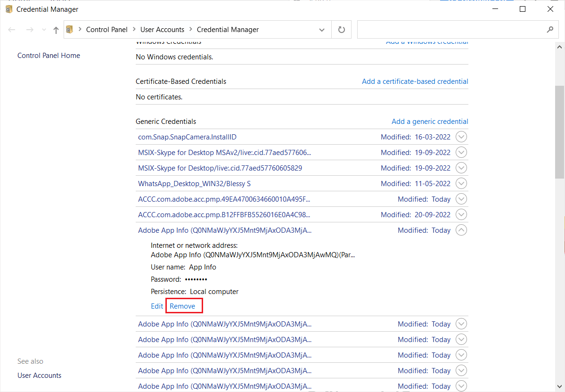Close the Credential Manager window
The image size is (565, 392).
[550, 9]
